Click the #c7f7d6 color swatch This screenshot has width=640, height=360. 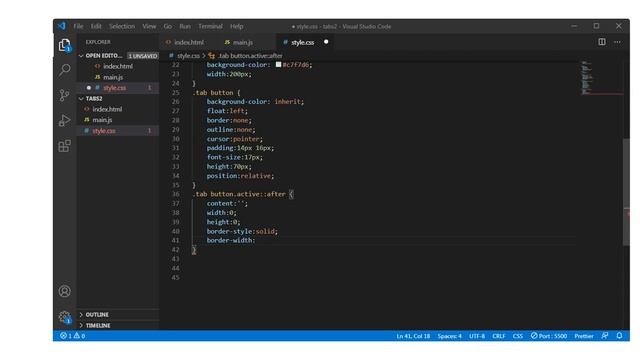pyautogui.click(x=278, y=64)
